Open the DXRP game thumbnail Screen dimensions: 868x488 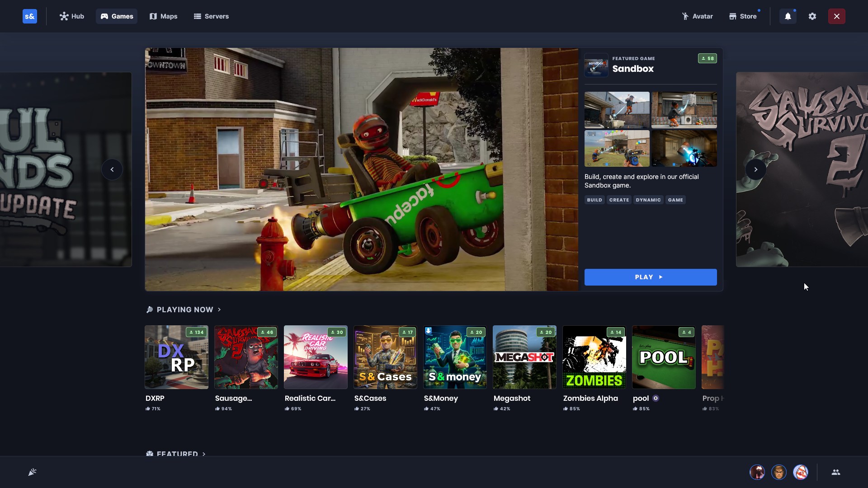coord(176,357)
